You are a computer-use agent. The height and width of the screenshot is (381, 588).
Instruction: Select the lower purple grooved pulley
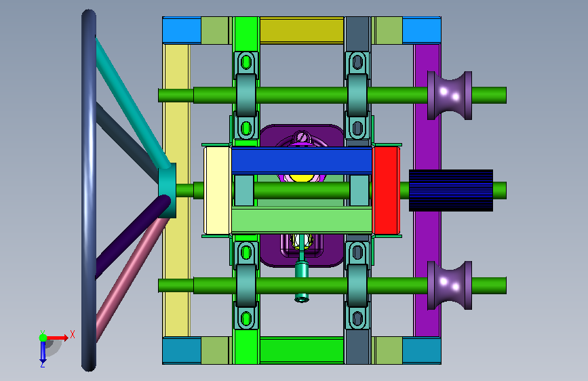pyautogui.click(x=450, y=285)
